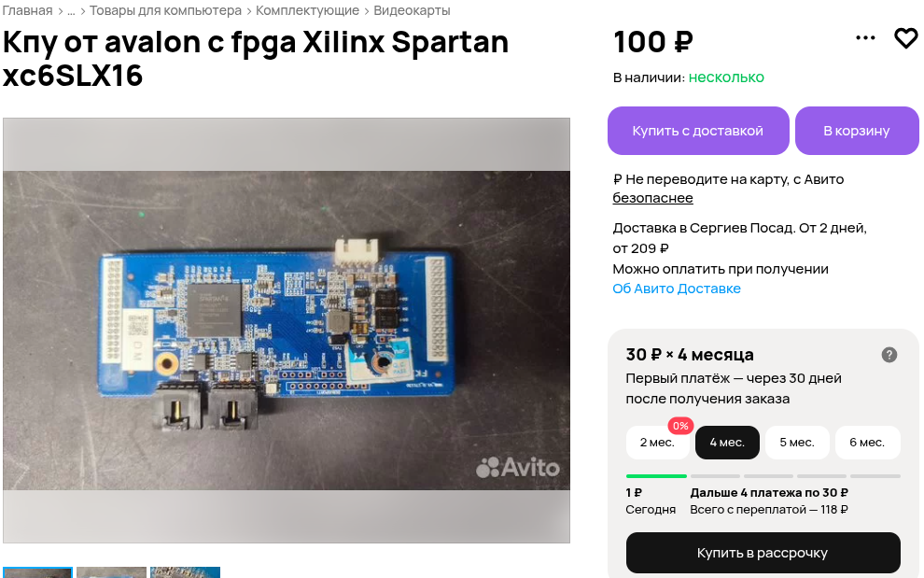This screenshot has height=578, width=924.
Task: Open Об Авито Доставке link
Action: (677, 289)
